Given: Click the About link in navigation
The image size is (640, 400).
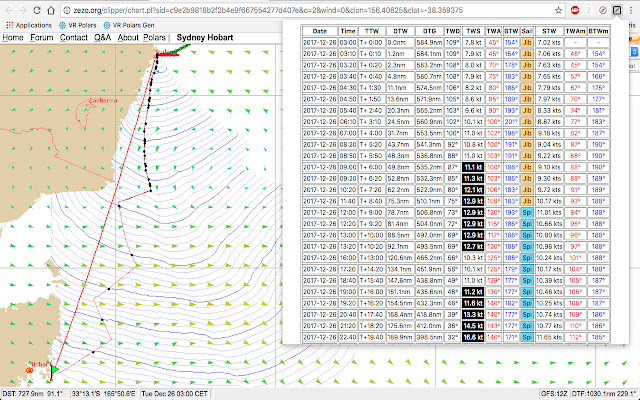Looking at the screenshot, I should point(129,38).
